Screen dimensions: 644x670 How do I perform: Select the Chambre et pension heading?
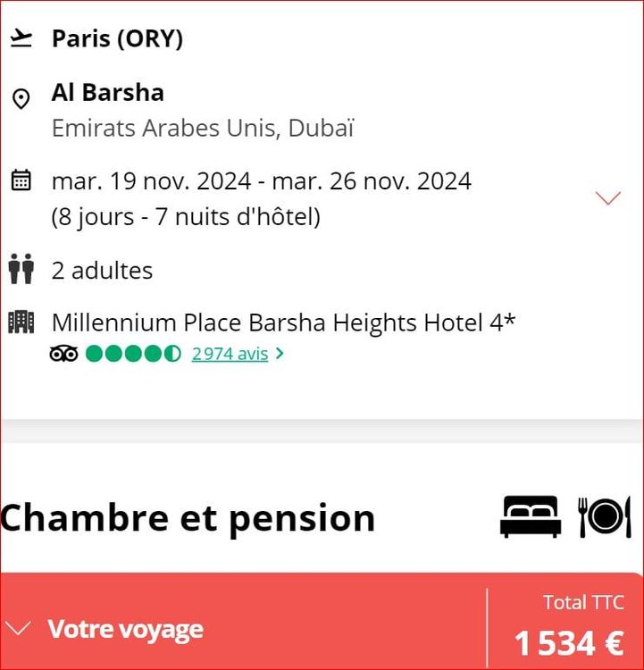point(188,518)
